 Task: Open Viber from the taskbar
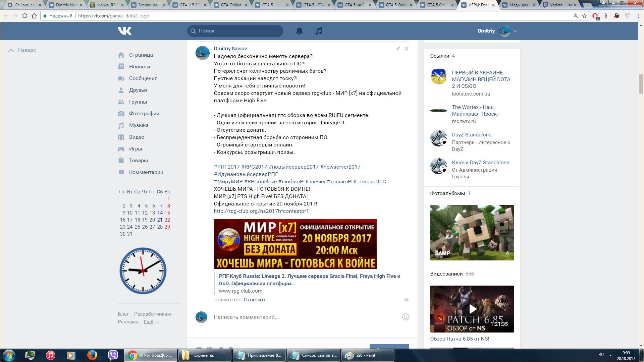pyautogui.click(x=113, y=355)
